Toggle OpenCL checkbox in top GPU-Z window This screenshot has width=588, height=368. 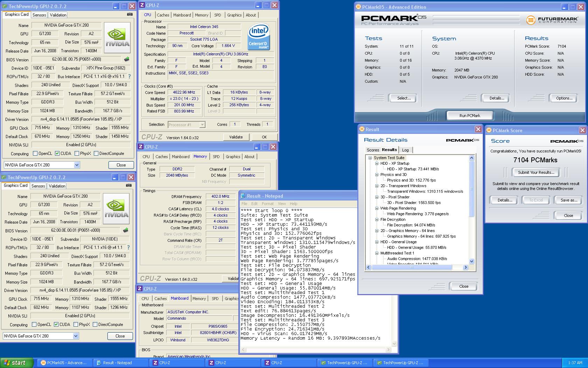(35, 154)
